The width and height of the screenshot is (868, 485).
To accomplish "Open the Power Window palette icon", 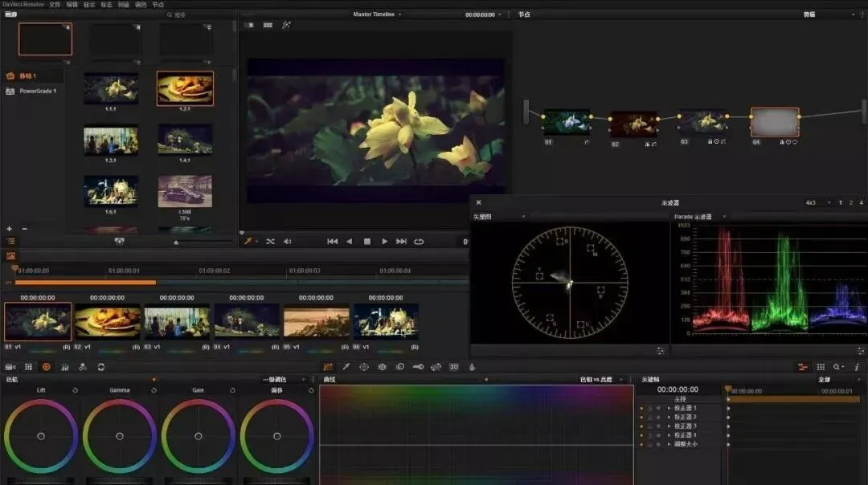I will pyautogui.click(x=364, y=367).
